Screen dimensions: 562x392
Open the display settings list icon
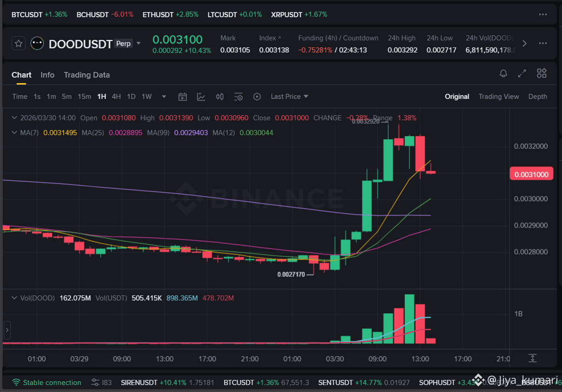point(238,97)
